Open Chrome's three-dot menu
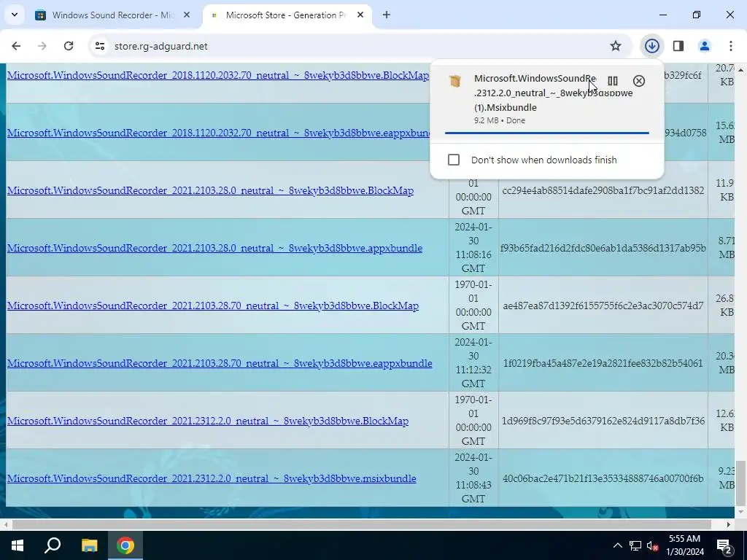This screenshot has width=747, height=560. pyautogui.click(x=731, y=46)
